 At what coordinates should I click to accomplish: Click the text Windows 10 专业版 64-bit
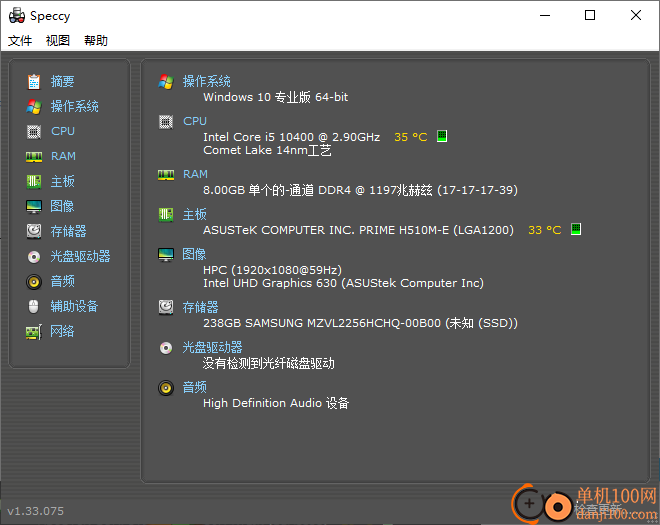[276, 97]
